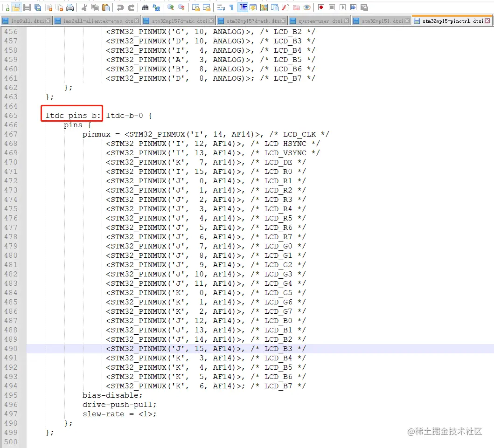
Task: Click the "pinmux" keyword on line 467
Action: click(97, 134)
